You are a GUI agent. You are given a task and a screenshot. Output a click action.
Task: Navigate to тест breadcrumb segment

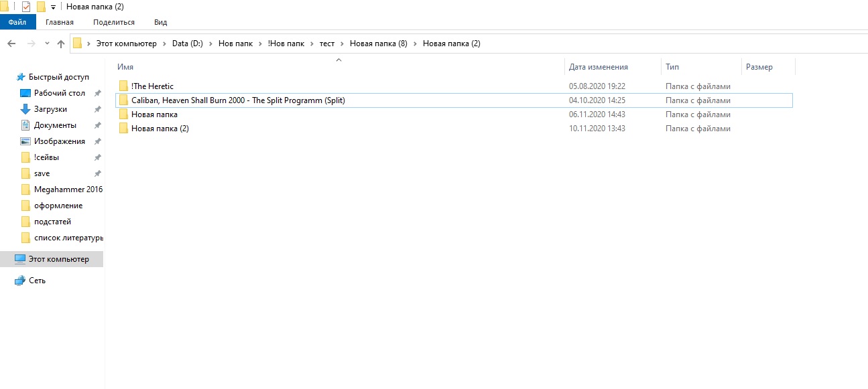pyautogui.click(x=327, y=44)
